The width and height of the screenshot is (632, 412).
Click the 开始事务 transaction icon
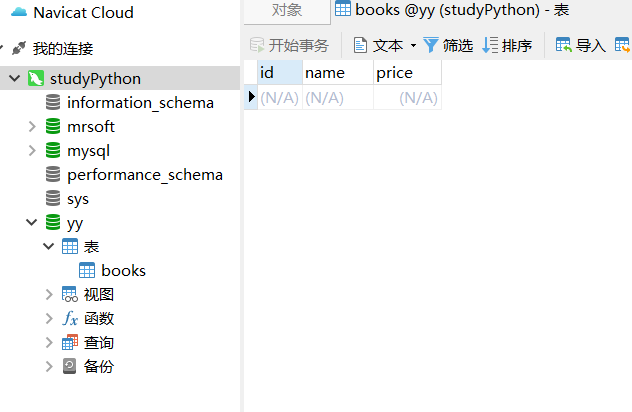[257, 45]
